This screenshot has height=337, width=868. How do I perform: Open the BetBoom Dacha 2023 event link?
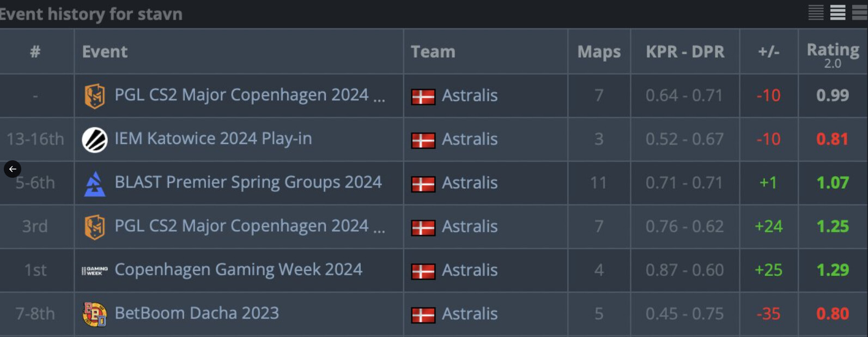(197, 313)
